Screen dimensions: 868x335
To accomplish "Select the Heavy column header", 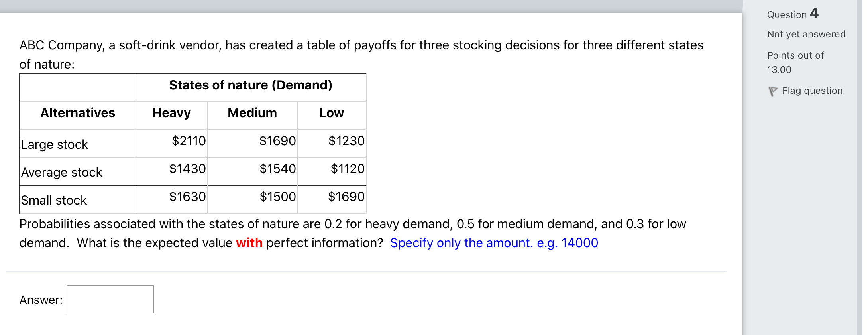I will pyautogui.click(x=171, y=113).
